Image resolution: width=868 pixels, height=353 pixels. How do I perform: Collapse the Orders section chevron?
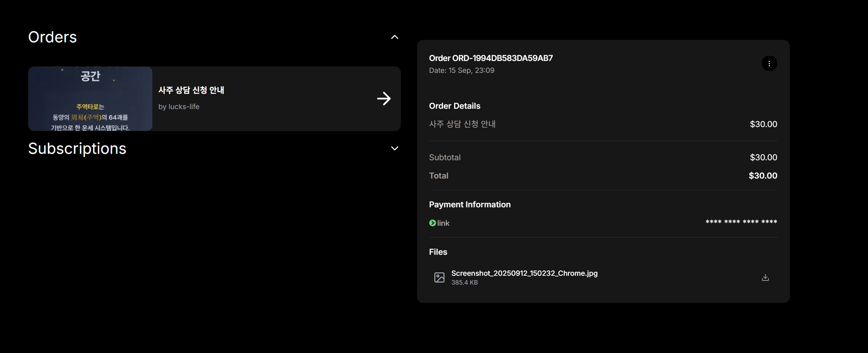click(394, 37)
